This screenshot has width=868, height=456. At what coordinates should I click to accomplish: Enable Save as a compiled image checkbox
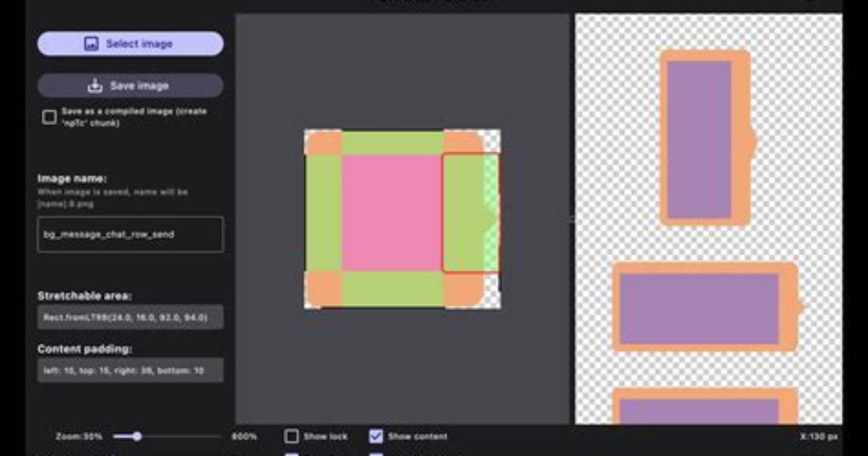[x=49, y=117]
